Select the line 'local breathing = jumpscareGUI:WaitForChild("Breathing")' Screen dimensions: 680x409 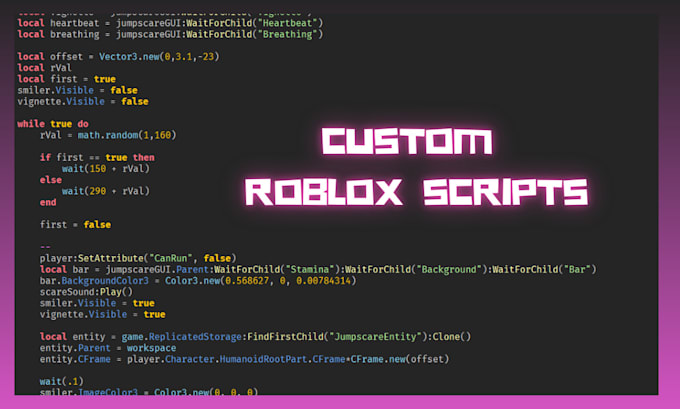click(170, 34)
